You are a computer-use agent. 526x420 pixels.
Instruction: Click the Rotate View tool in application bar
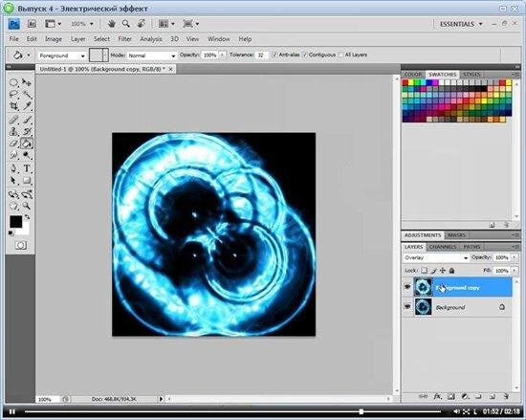coord(142,24)
